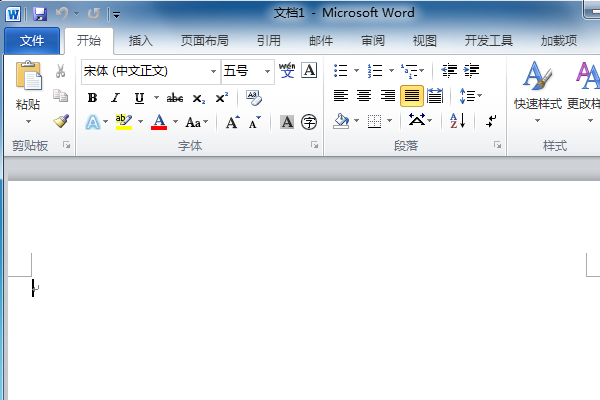
Task: Toggle superscript formatting
Action: tap(222, 98)
